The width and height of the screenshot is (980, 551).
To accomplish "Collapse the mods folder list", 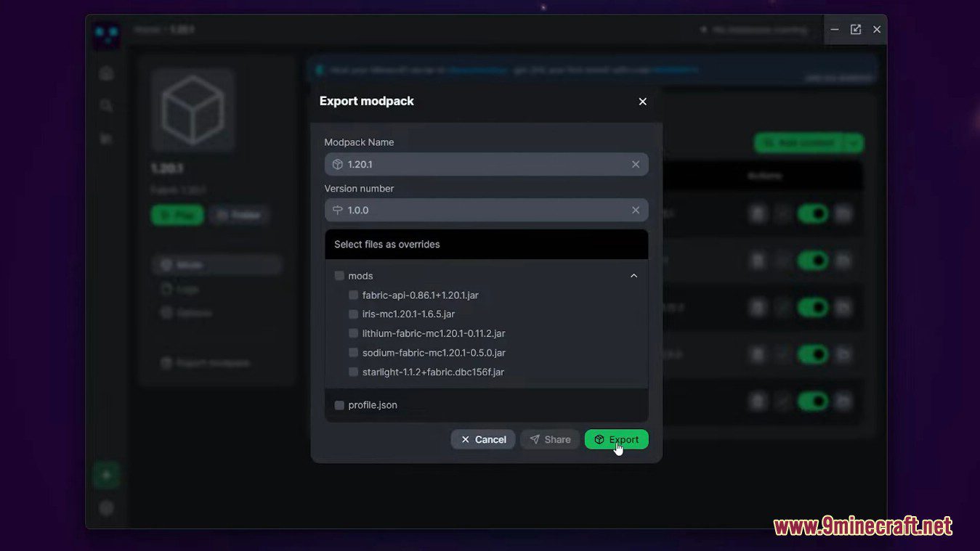I will pos(633,276).
